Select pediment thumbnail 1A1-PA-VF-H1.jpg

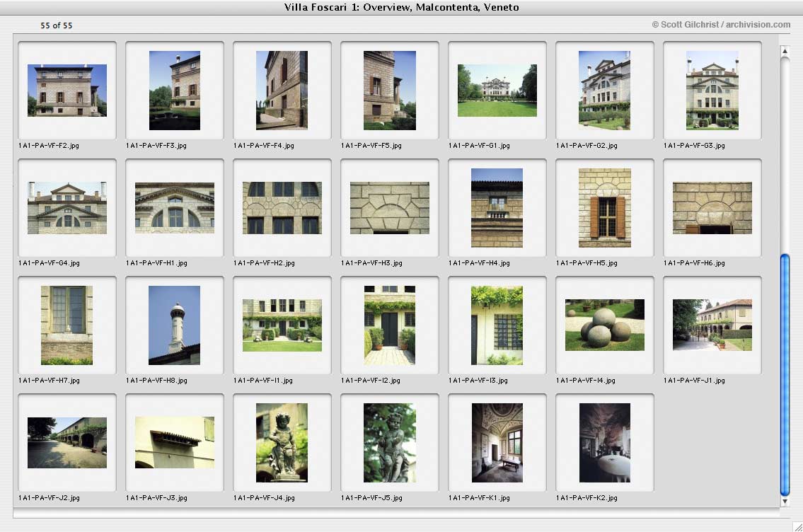point(175,208)
